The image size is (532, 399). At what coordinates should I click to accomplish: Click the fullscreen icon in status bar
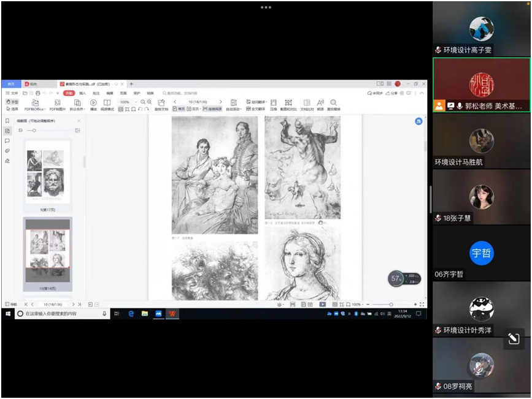422,304
